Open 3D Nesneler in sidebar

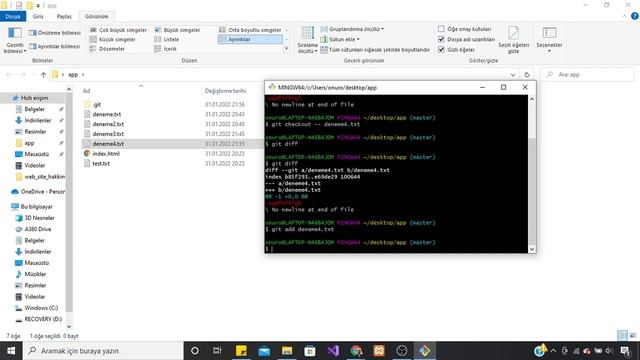pyautogui.click(x=39, y=218)
